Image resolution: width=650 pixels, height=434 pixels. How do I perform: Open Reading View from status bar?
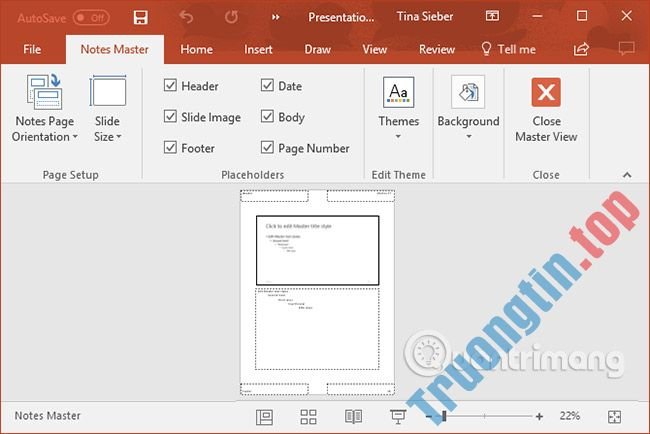click(x=352, y=416)
